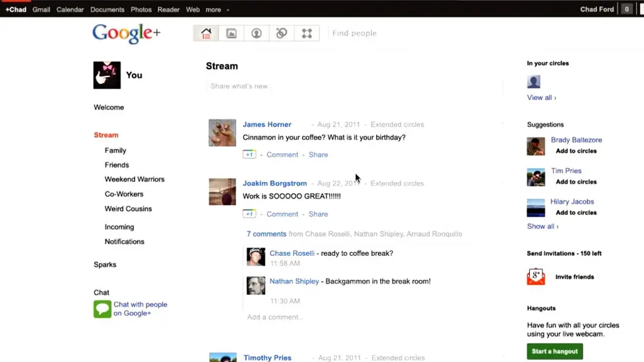Expand 'View all' in your circles

pyautogui.click(x=541, y=98)
